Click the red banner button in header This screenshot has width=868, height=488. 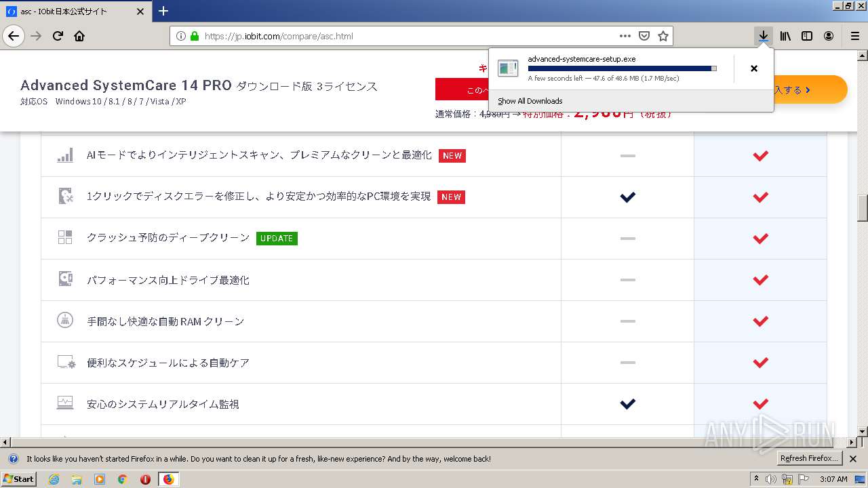[462, 90]
